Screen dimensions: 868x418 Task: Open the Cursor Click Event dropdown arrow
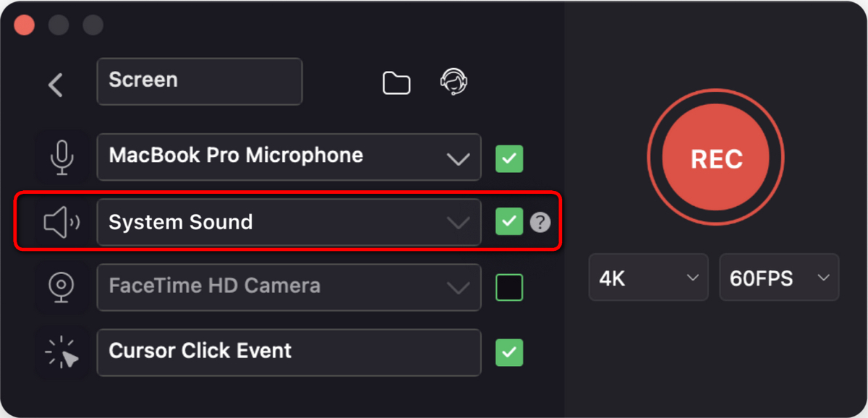coord(459,353)
